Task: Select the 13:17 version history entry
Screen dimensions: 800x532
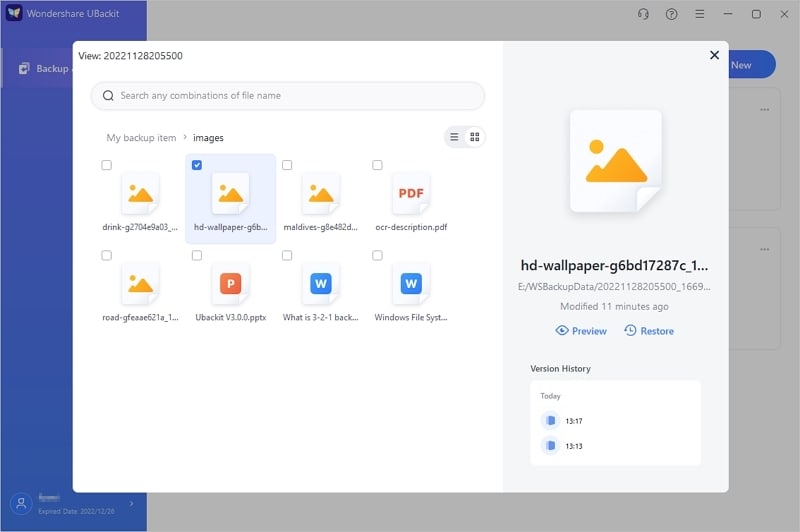Action: [615, 421]
